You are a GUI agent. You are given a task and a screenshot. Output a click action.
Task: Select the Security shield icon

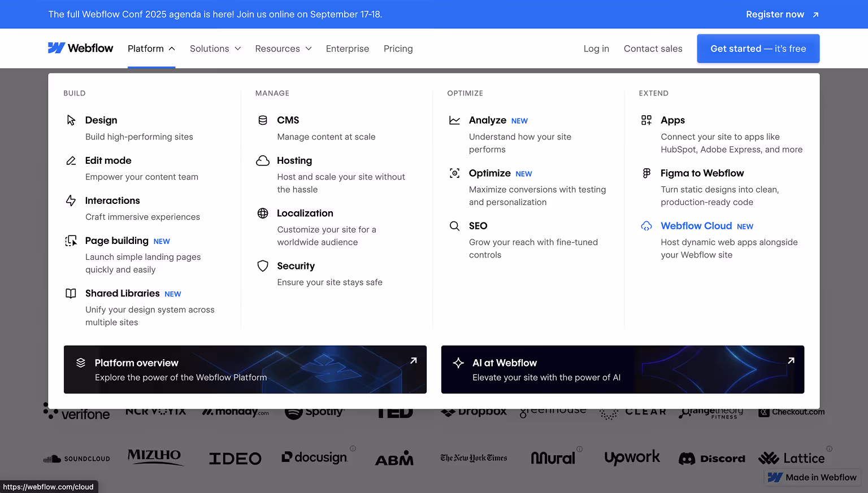(262, 265)
